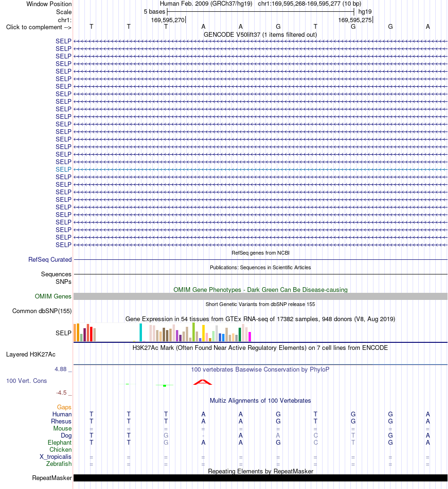The image size is (448, 489).
Task: Click the '5 bases' scale bar text
Action: (x=154, y=12)
